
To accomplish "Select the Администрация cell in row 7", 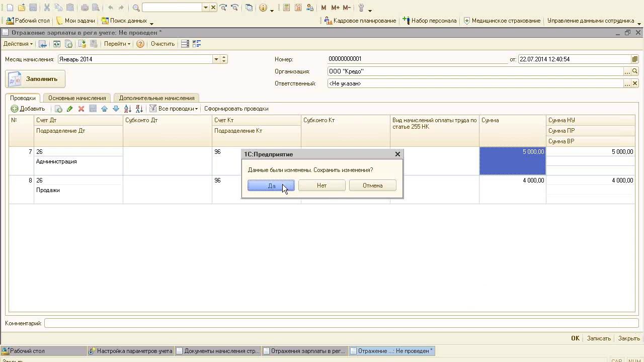I will pyautogui.click(x=78, y=161).
